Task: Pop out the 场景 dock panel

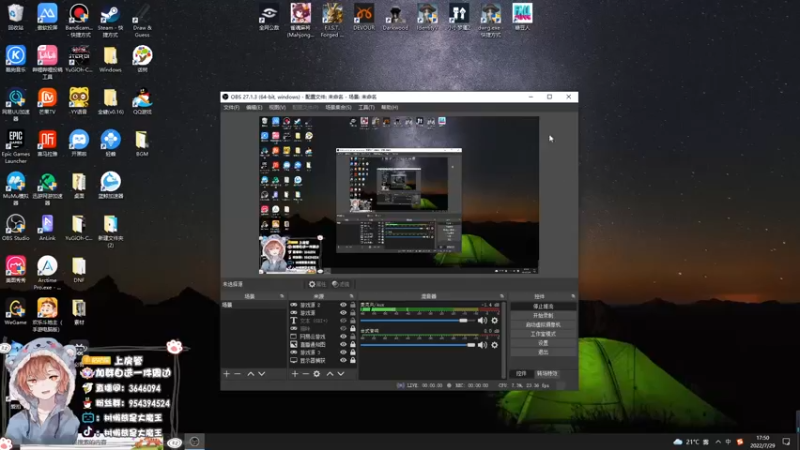Action: (x=282, y=296)
